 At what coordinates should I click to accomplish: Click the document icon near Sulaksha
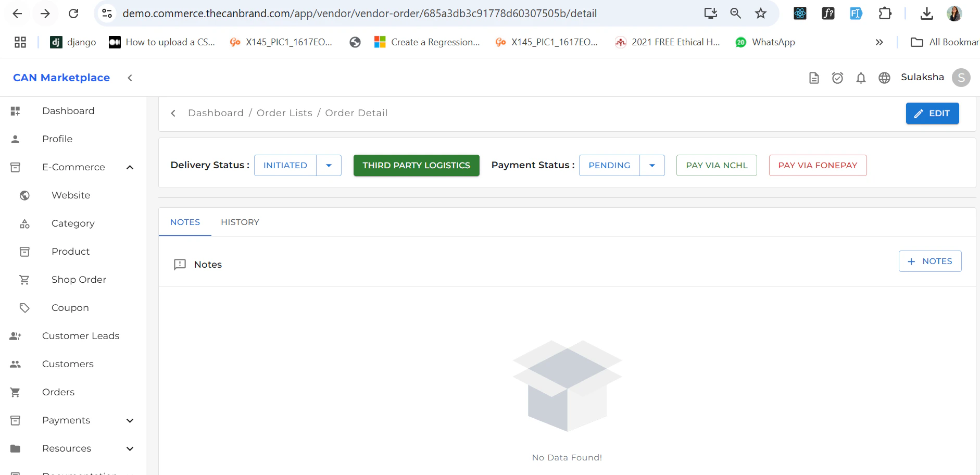[814, 78]
